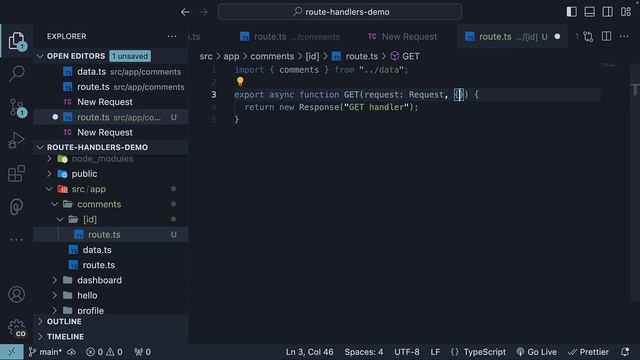The width and height of the screenshot is (640, 360).
Task: Select route.ts inside the [id] folder
Action: tap(111, 235)
